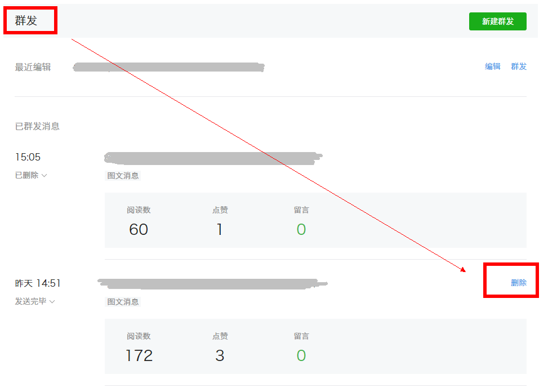Image resolution: width=548 pixels, height=392 pixels.
Task: Click the 阅读数 value 60
Action: tap(139, 230)
